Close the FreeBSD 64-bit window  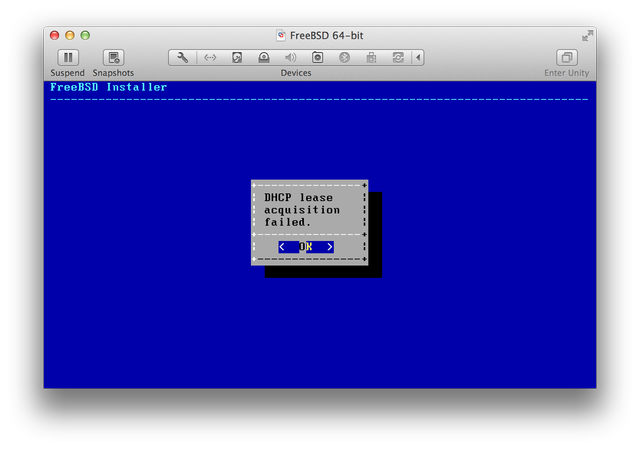pos(54,36)
